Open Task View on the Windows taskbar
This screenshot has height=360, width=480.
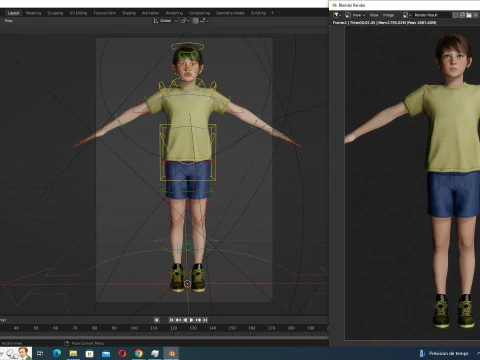click(40, 353)
